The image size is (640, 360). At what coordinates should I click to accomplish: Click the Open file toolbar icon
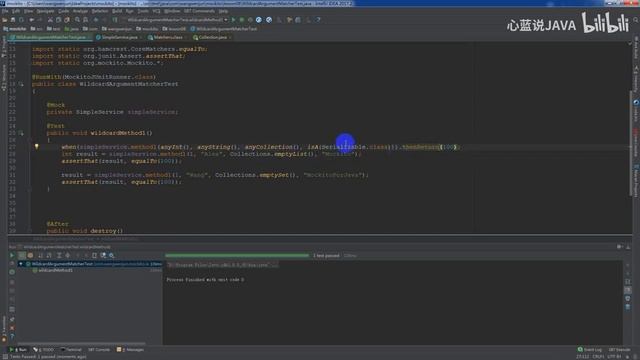5,20
